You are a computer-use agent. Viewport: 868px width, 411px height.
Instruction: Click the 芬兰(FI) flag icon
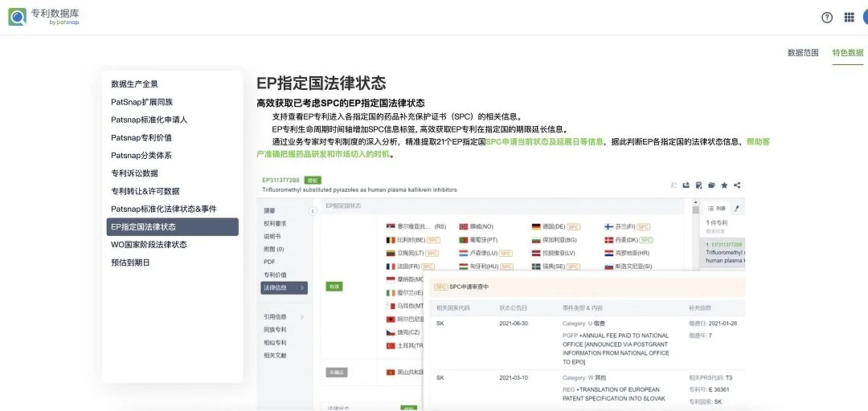pyautogui.click(x=609, y=227)
